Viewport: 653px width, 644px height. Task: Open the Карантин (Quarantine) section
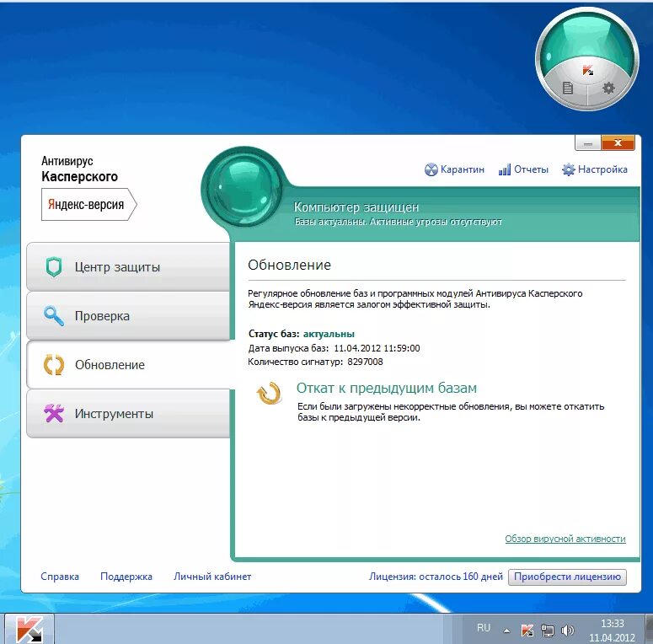(454, 169)
